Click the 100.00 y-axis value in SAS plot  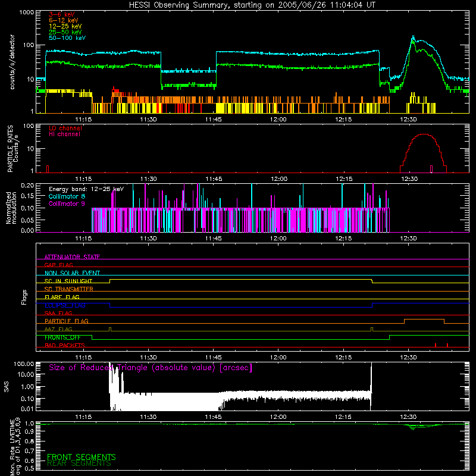(x=24, y=364)
